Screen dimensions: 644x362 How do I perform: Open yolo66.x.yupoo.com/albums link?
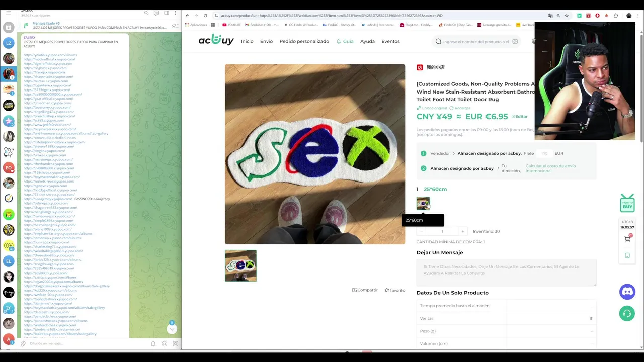click(x=50, y=55)
